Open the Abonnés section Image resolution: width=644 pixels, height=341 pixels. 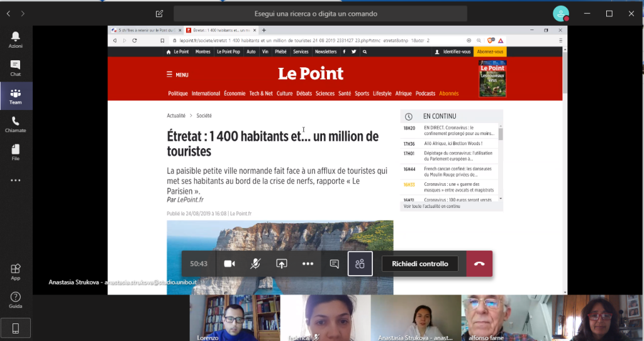[449, 94]
